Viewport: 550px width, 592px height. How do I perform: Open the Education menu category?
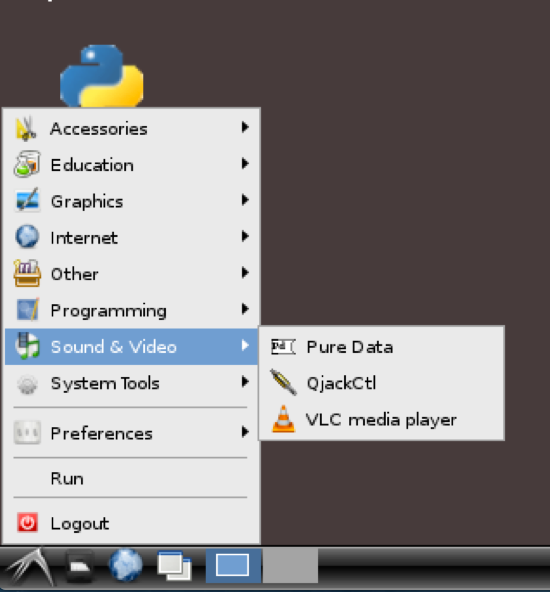click(131, 165)
